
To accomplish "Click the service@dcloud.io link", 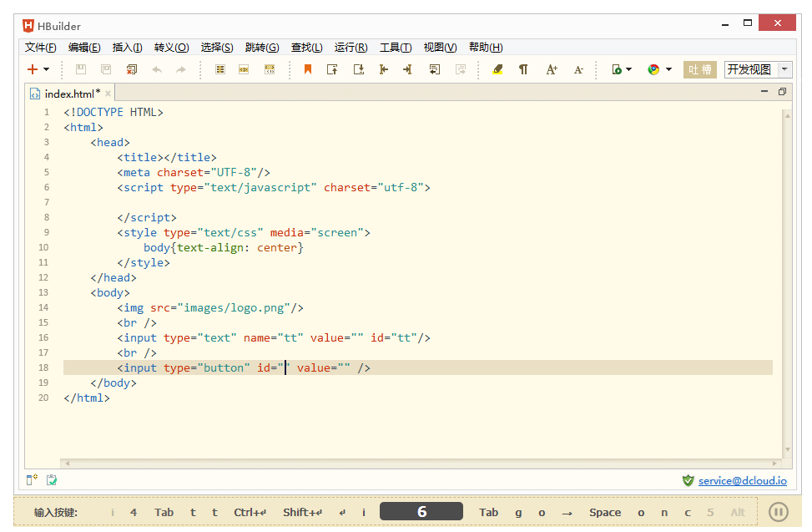I will (x=742, y=481).
